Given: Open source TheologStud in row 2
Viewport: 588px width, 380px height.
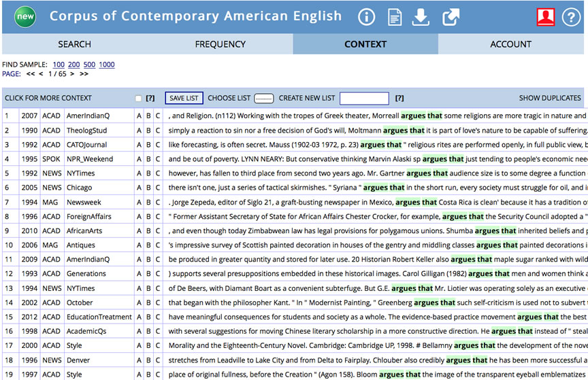Looking at the screenshot, I should (86, 131).
